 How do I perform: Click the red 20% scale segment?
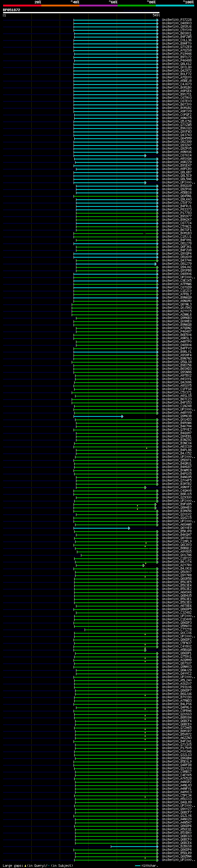point(22,6)
